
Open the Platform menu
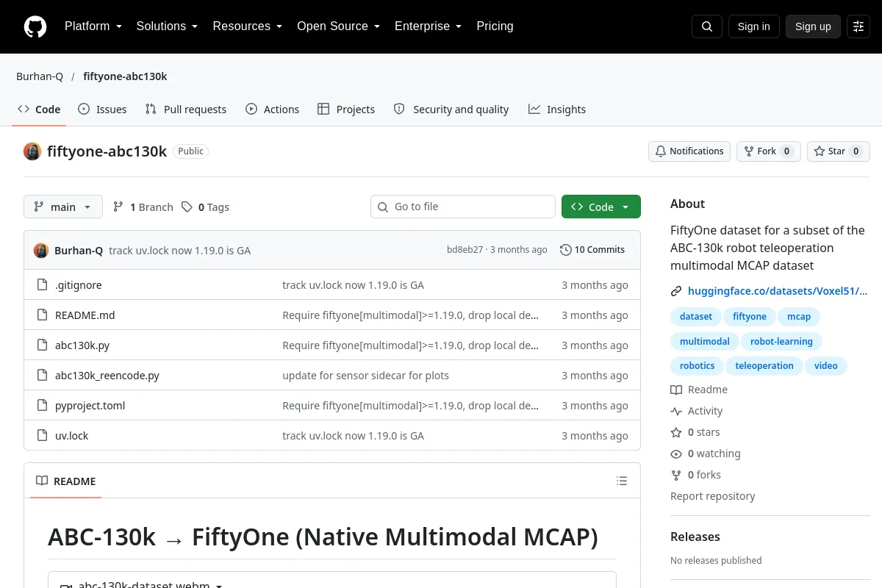pyautogui.click(x=93, y=26)
